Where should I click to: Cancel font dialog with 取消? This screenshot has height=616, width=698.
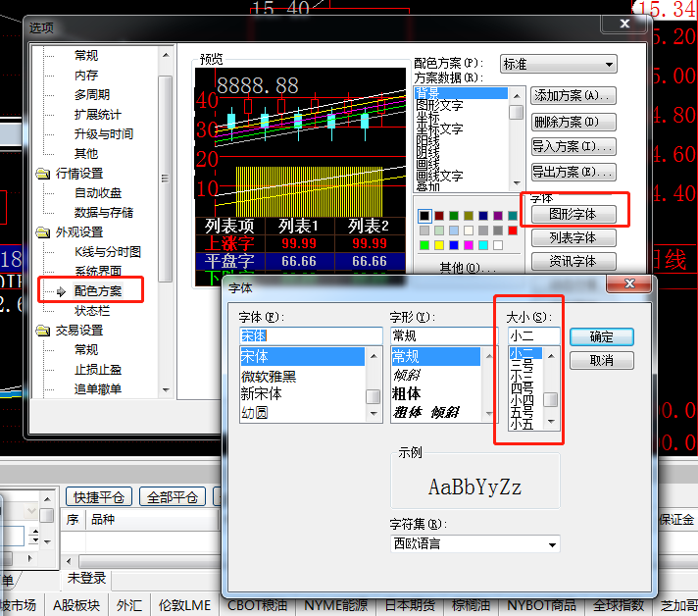pyautogui.click(x=601, y=360)
